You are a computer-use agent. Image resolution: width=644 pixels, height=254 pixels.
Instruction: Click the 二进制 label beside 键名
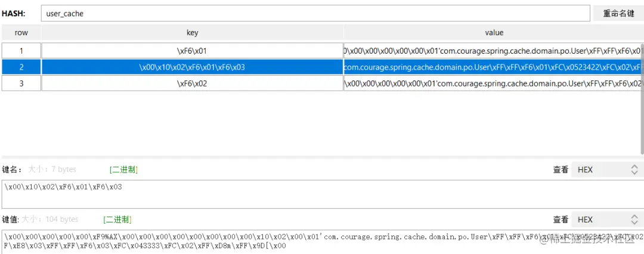[x=123, y=170]
